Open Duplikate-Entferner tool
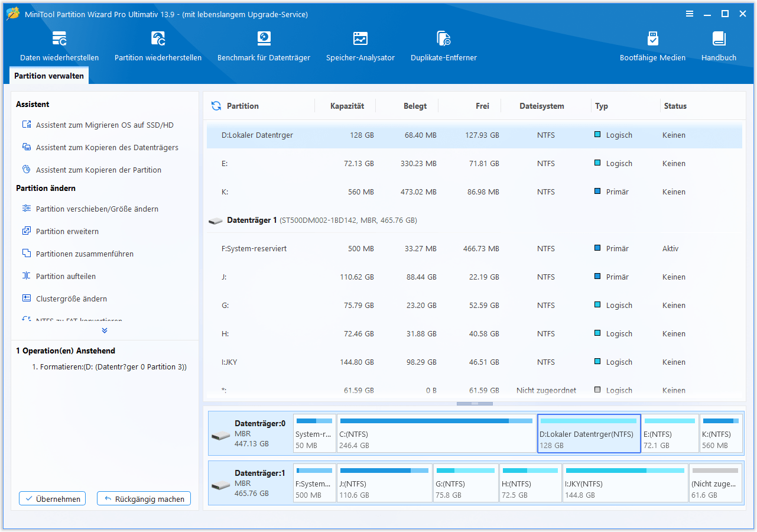Viewport: 757px width, 532px height. pos(444,47)
